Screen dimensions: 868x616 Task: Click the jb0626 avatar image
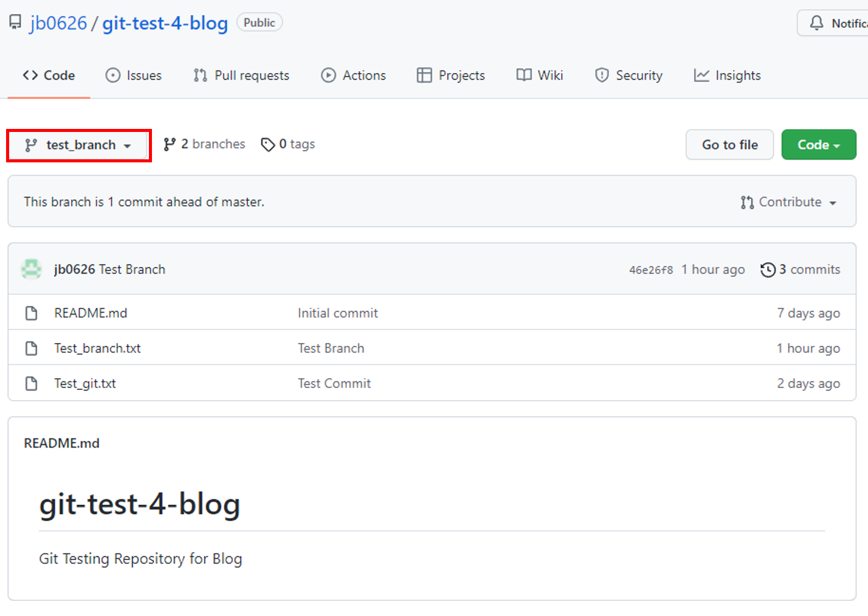click(x=32, y=269)
